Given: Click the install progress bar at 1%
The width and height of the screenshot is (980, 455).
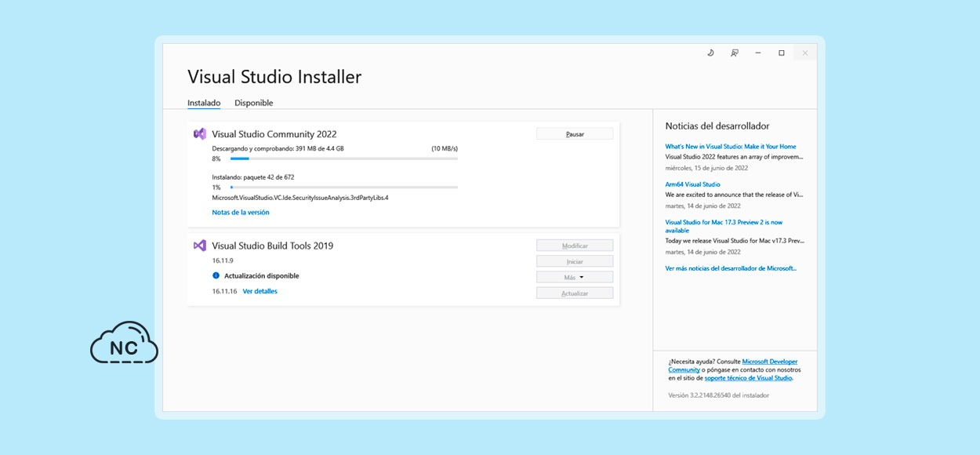Looking at the screenshot, I should click(344, 187).
